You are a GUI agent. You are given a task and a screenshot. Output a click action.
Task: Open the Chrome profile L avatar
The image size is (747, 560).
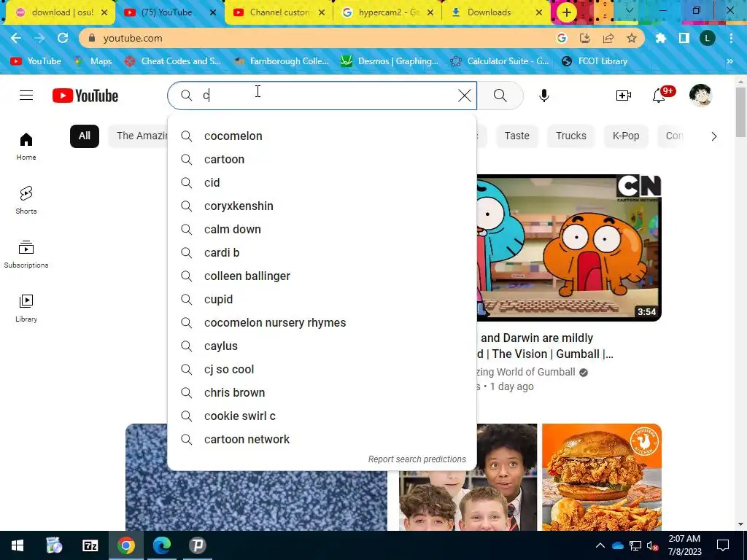tap(708, 38)
